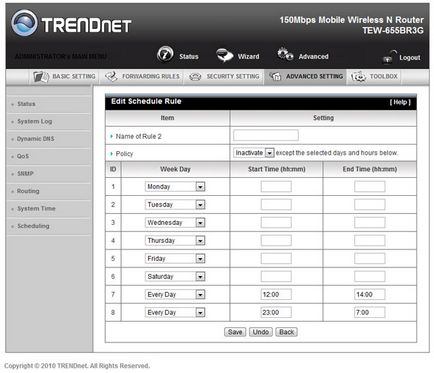This screenshot has width=434, height=373.
Task: Click row 7 start time field 12:00
Action: [x=276, y=294]
